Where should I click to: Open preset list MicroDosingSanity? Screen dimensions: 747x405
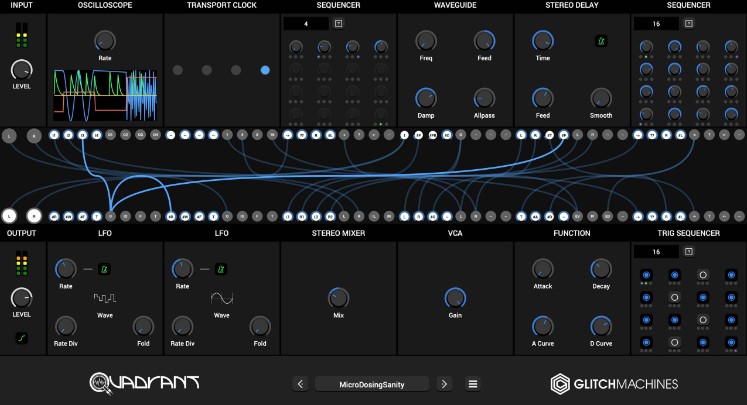tap(372, 384)
